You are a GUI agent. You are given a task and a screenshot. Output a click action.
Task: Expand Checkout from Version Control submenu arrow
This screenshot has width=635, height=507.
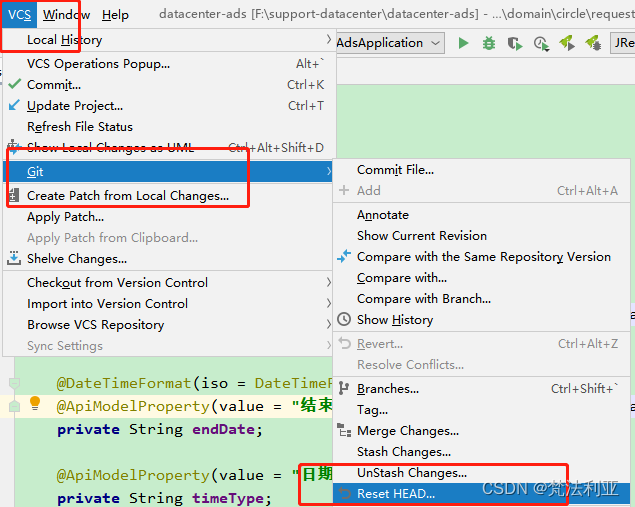coord(329,282)
